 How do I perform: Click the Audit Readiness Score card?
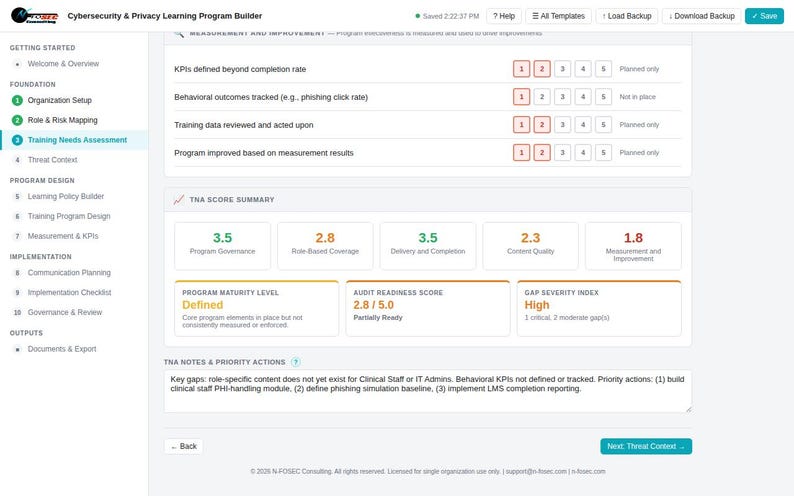(x=428, y=308)
